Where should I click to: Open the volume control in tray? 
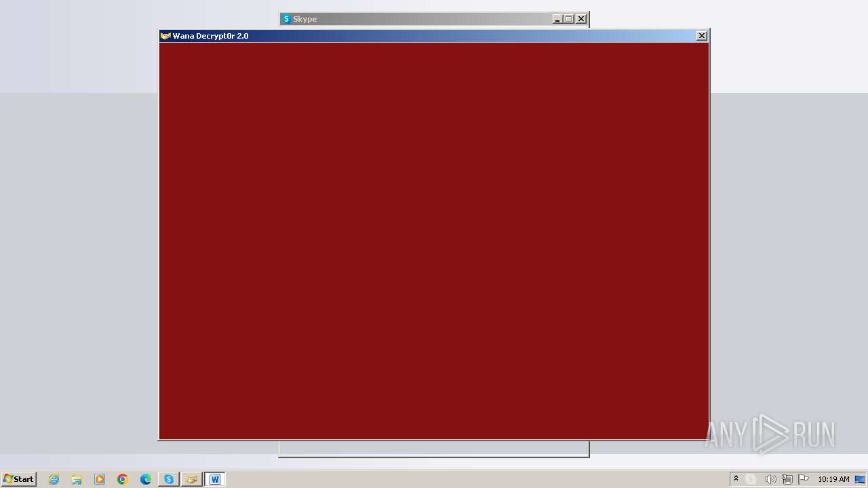[770, 479]
